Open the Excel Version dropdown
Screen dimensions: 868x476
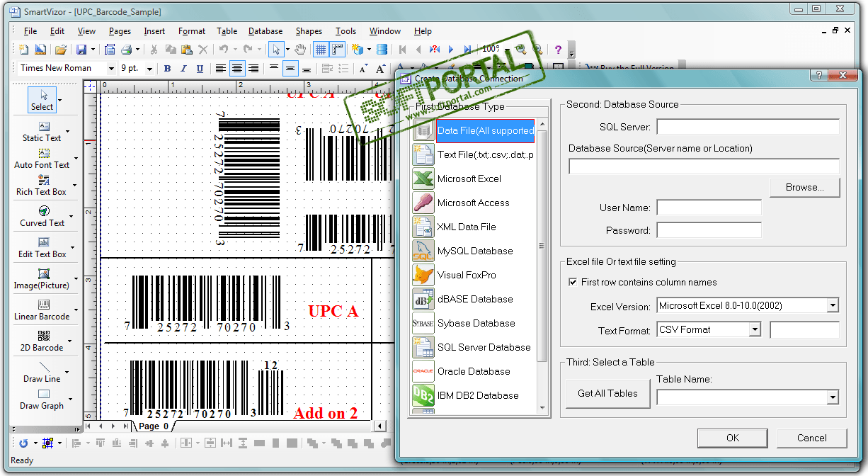tap(833, 306)
